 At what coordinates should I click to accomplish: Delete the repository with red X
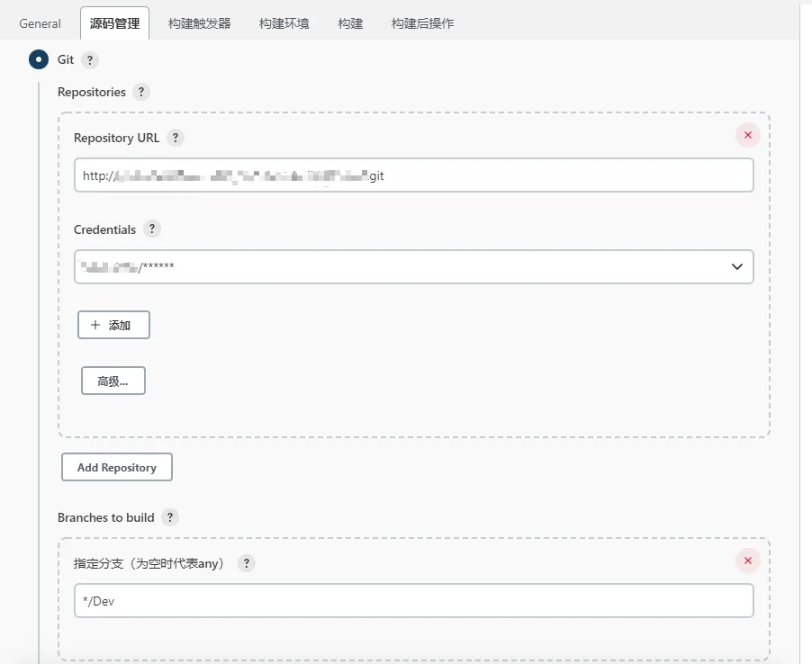(x=747, y=135)
